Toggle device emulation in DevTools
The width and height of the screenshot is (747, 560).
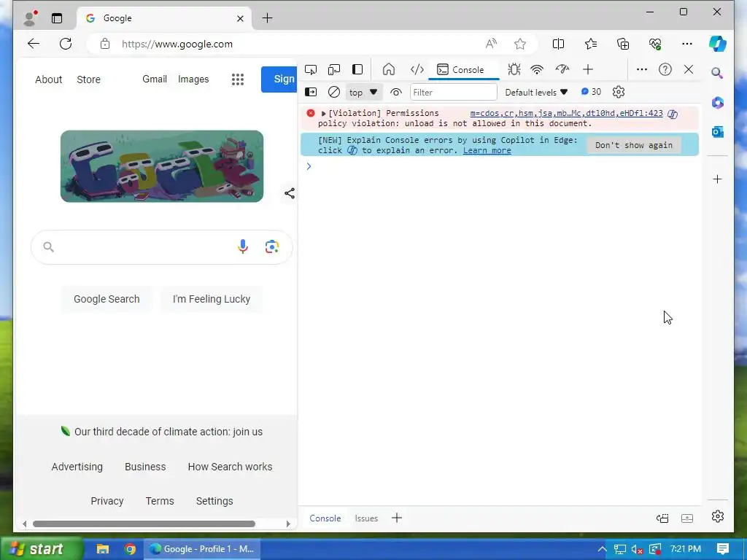pos(334,69)
